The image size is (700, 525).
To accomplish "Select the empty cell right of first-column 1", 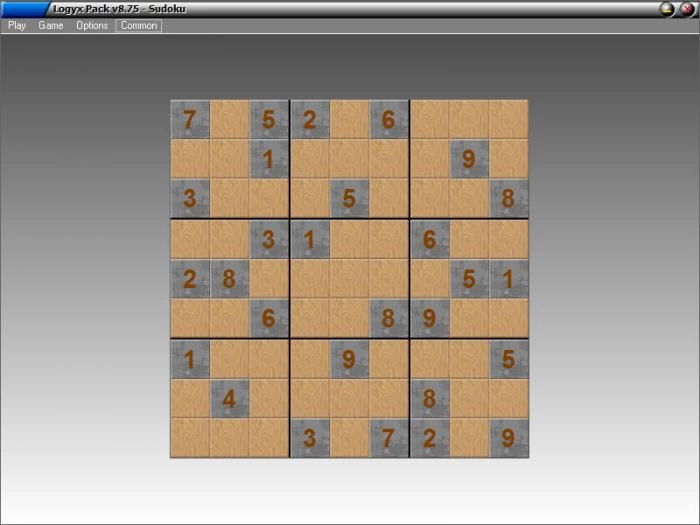I will pos(229,359).
